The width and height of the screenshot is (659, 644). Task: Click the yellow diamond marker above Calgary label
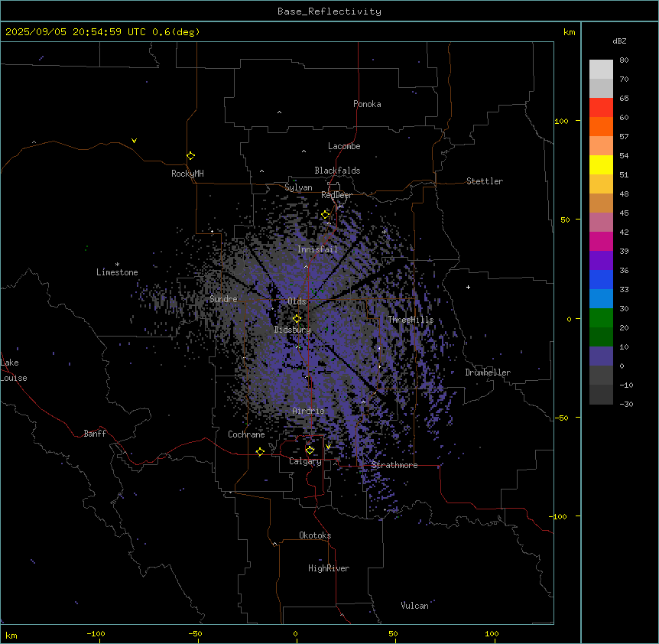click(x=310, y=450)
